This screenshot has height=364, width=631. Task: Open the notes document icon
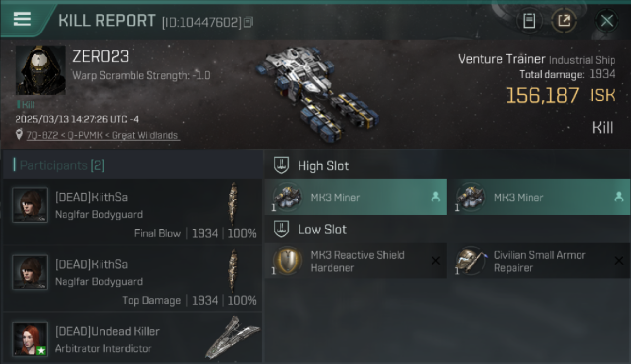click(529, 21)
